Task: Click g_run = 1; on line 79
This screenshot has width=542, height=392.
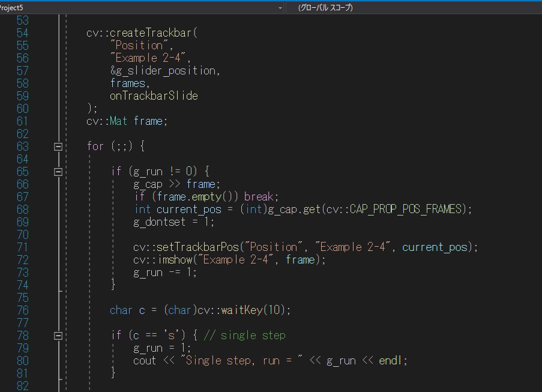Action: point(162,348)
